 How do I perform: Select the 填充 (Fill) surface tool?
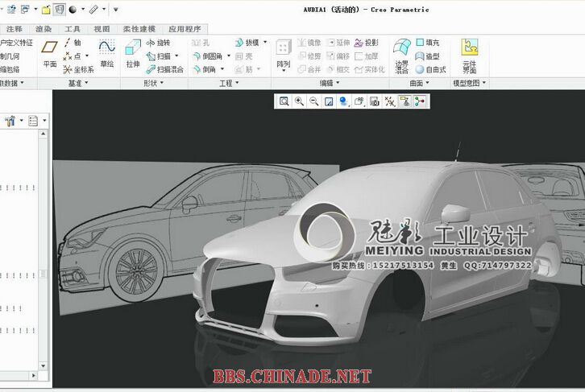pyautogui.click(x=428, y=43)
